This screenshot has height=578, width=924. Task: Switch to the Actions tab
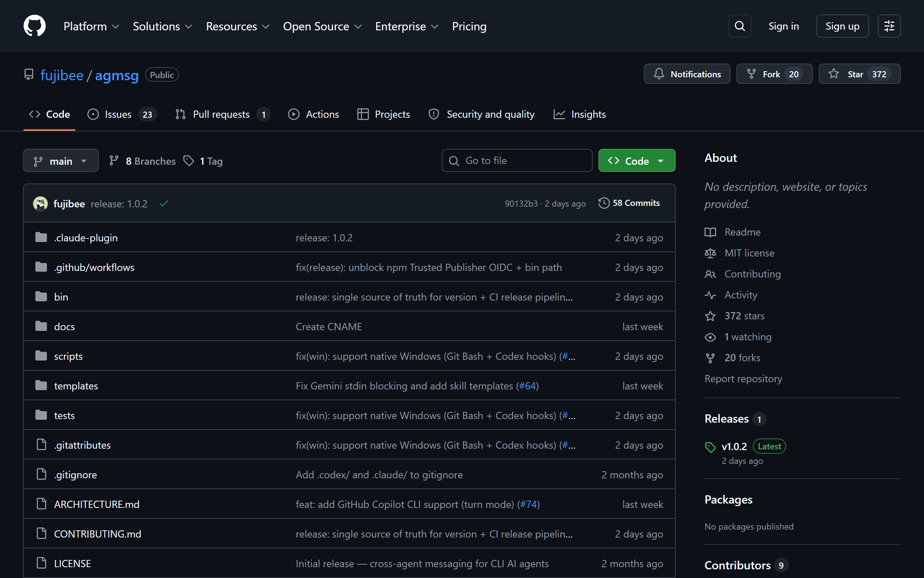coord(313,114)
